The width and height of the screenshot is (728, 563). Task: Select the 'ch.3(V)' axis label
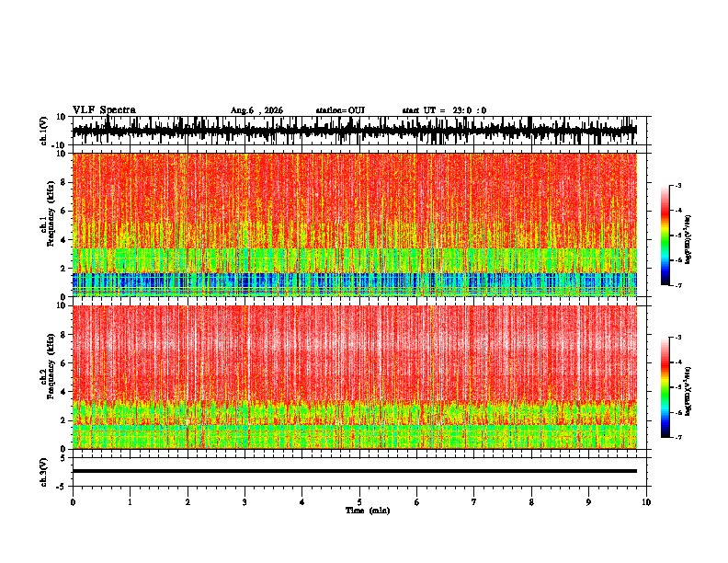point(44,472)
